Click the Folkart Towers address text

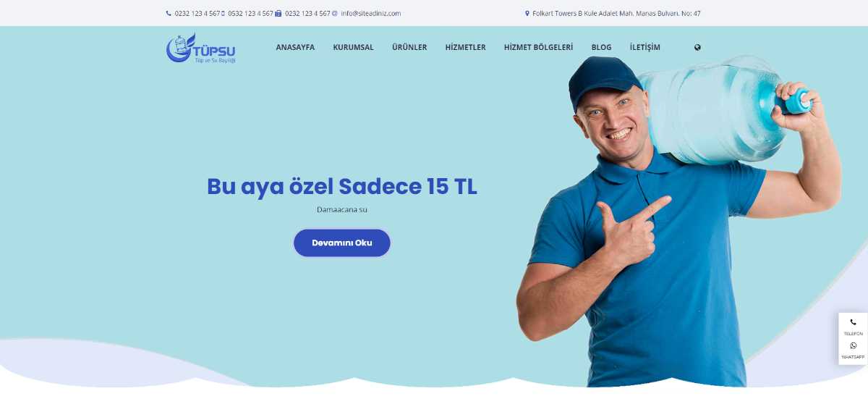(616, 13)
